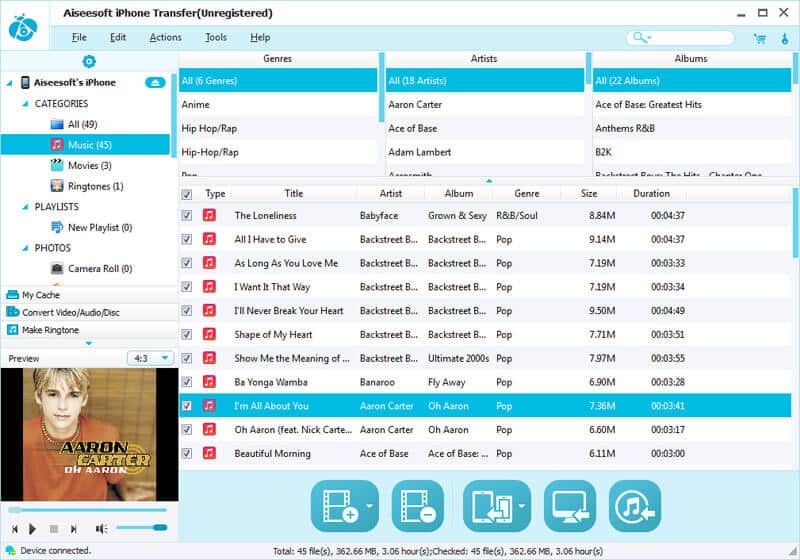This screenshot has height=560, width=800.
Task: Adjust the preview volume slider
Action: (x=141, y=528)
